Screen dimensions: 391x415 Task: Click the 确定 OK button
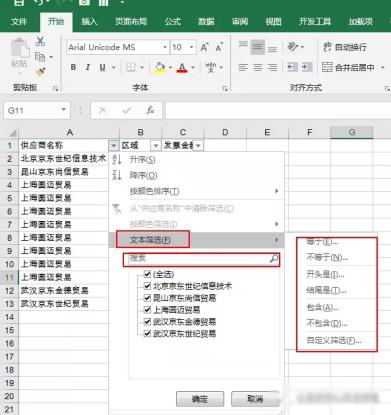click(x=200, y=399)
